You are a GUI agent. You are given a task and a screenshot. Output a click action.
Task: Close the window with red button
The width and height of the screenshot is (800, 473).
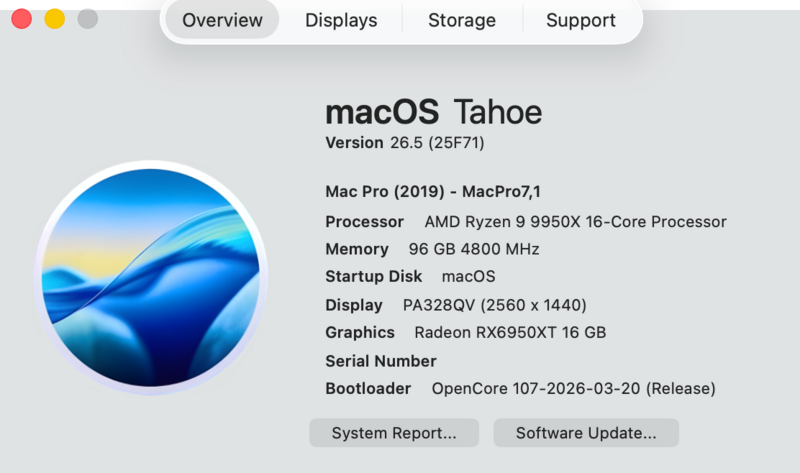tap(21, 19)
